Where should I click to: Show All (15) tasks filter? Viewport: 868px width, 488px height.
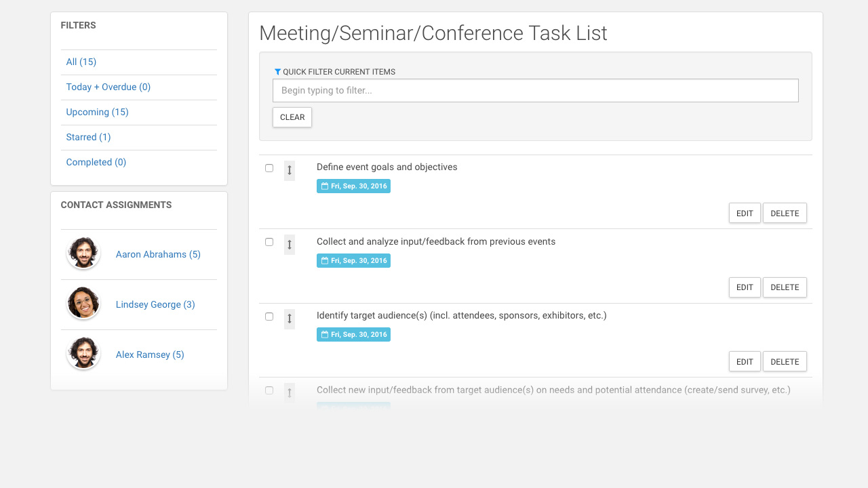pyautogui.click(x=81, y=62)
